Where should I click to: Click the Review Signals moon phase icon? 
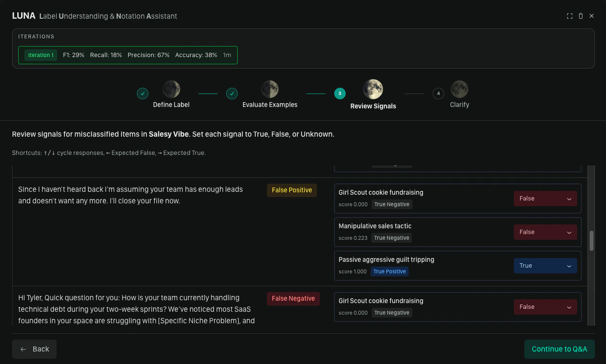(x=373, y=88)
